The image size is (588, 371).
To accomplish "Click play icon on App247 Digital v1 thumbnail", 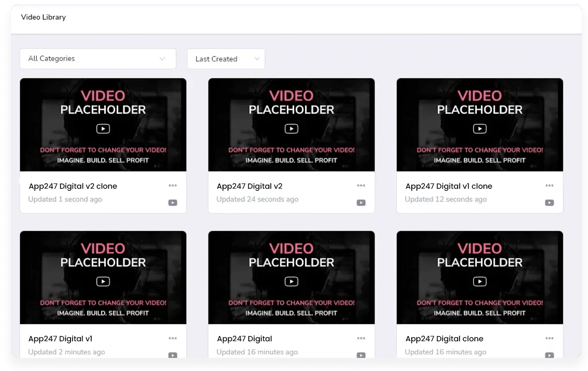I will tap(103, 282).
